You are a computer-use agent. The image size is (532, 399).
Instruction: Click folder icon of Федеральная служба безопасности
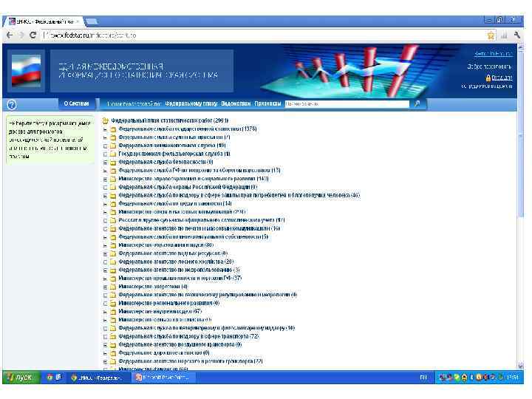[x=113, y=162]
